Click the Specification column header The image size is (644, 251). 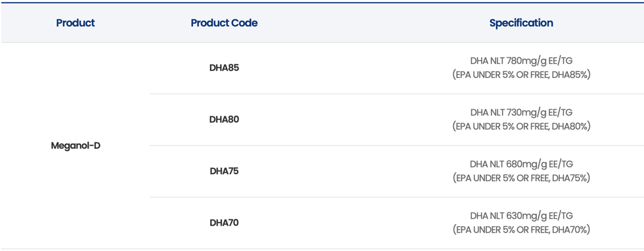tap(521, 23)
